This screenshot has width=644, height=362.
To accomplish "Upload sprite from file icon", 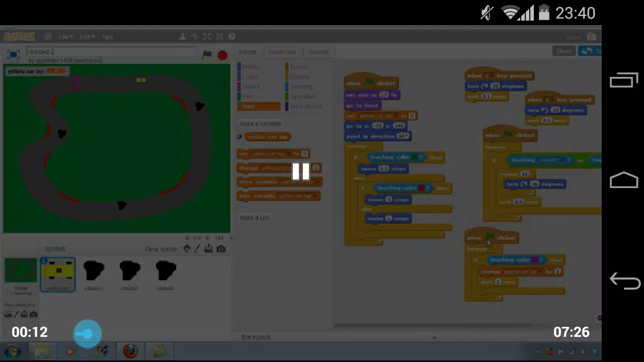I will [x=208, y=249].
